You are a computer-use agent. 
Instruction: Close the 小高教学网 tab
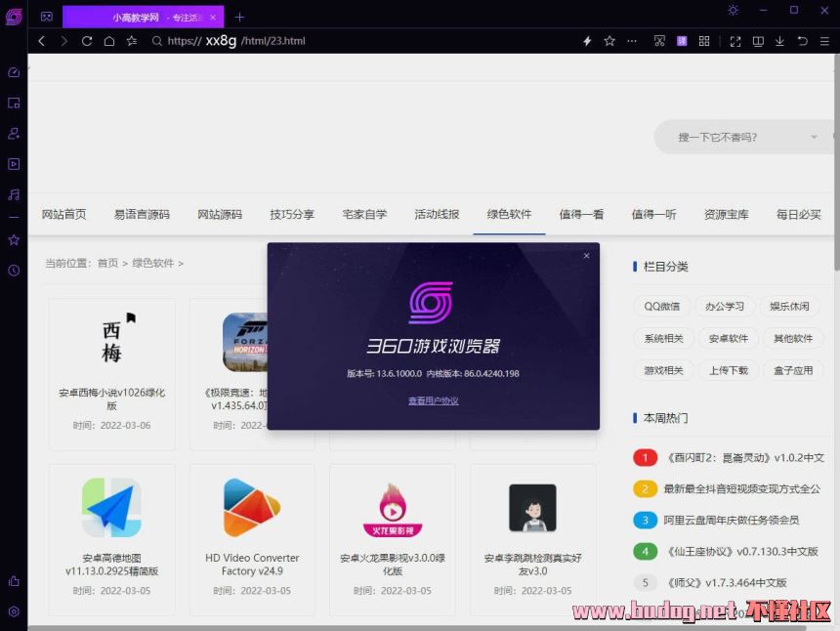213,18
